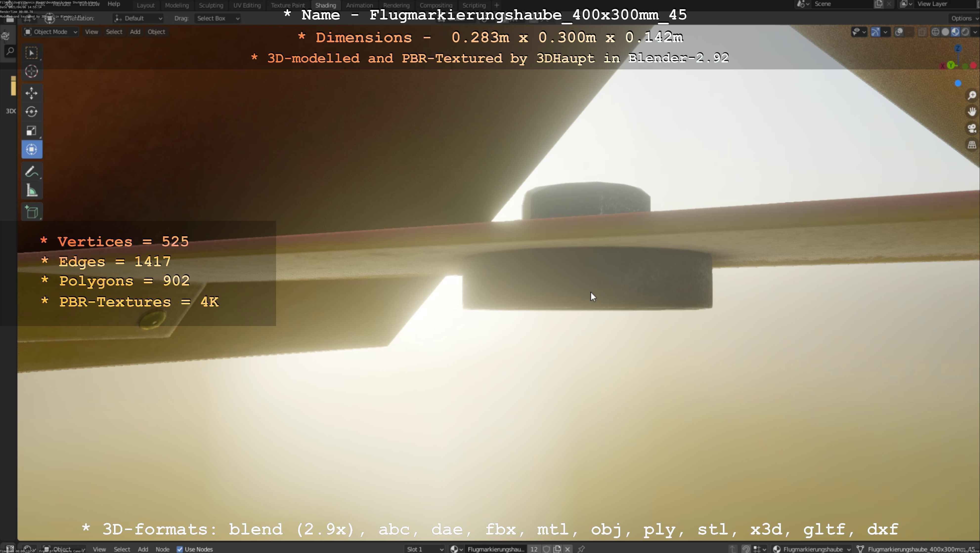Open viewport Object menu

pyautogui.click(x=156, y=32)
